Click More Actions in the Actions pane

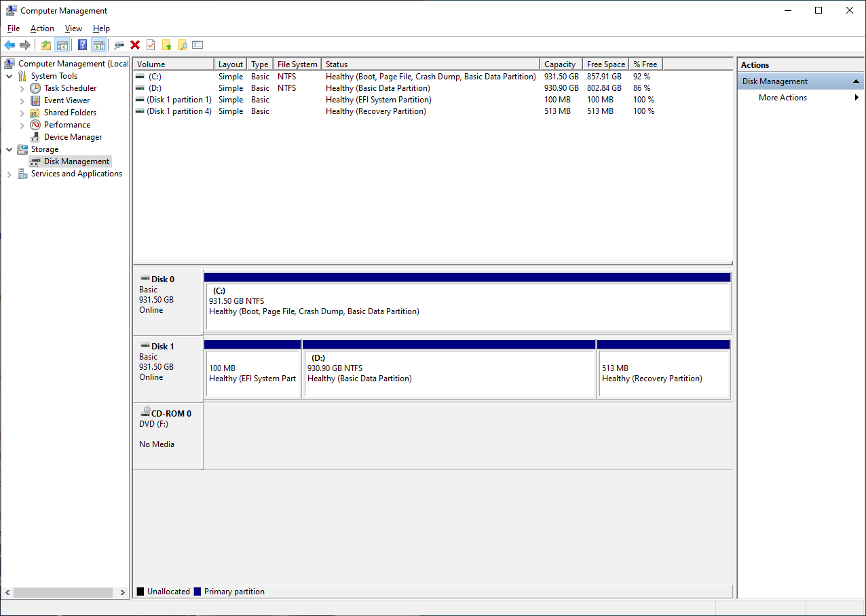pos(782,97)
